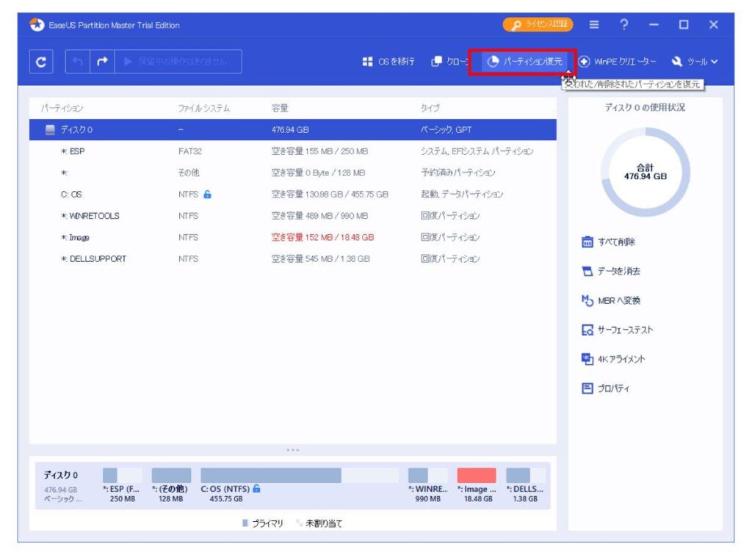
Task: Select the ディスク 0 row
Action: 292,129
